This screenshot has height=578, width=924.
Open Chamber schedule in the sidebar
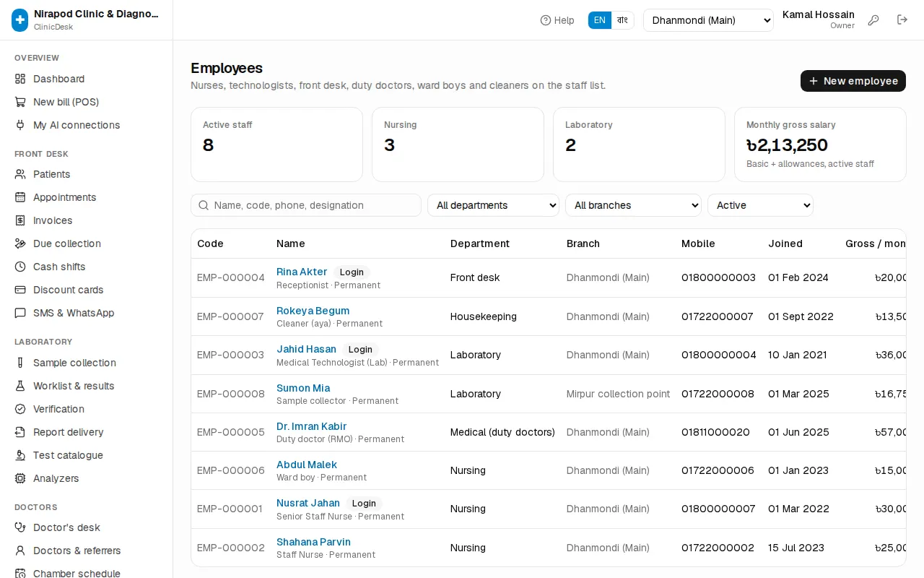pyautogui.click(x=77, y=574)
